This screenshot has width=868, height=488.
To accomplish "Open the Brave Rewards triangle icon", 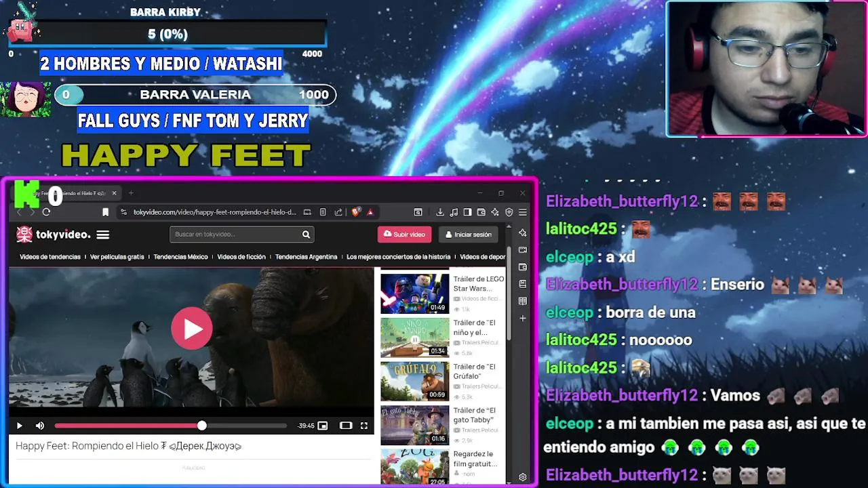I will [x=370, y=212].
